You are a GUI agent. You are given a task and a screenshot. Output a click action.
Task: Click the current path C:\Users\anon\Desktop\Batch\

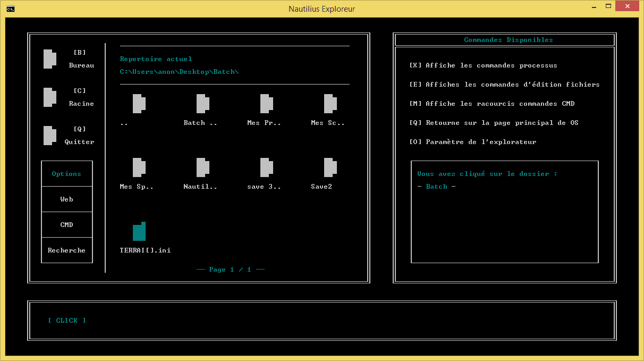[x=180, y=72]
